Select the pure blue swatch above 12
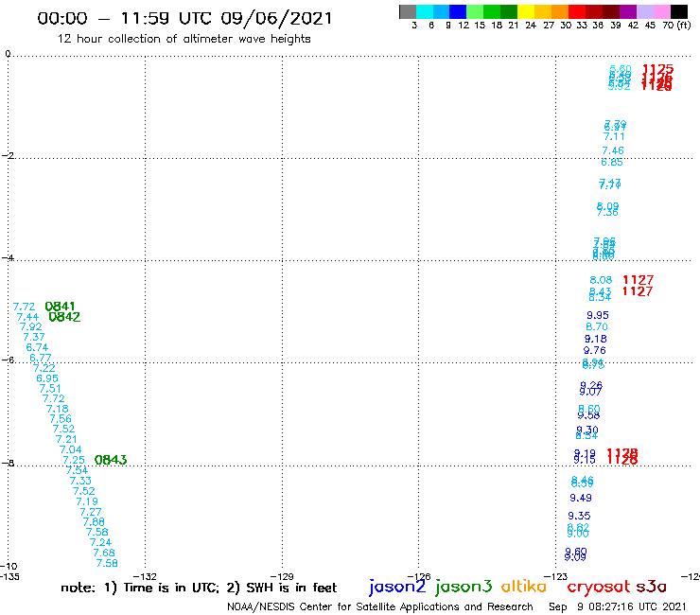Viewport: 700px width, 615px height. (458, 11)
